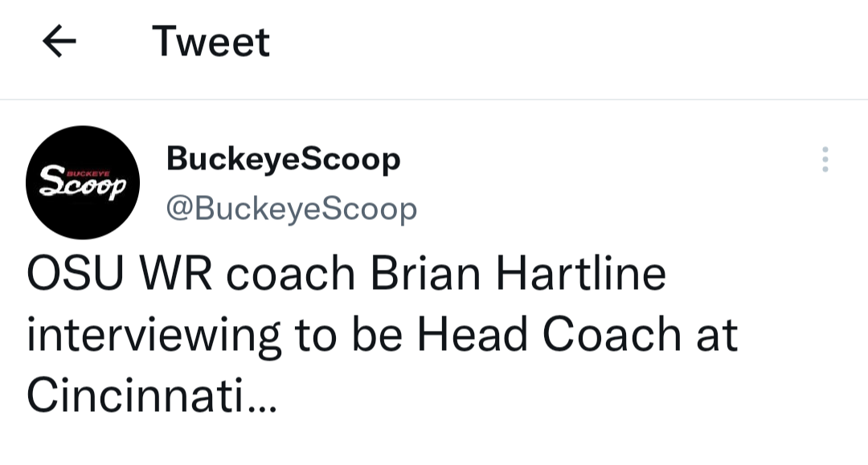Click the BuckeyeScoop display name

click(283, 159)
